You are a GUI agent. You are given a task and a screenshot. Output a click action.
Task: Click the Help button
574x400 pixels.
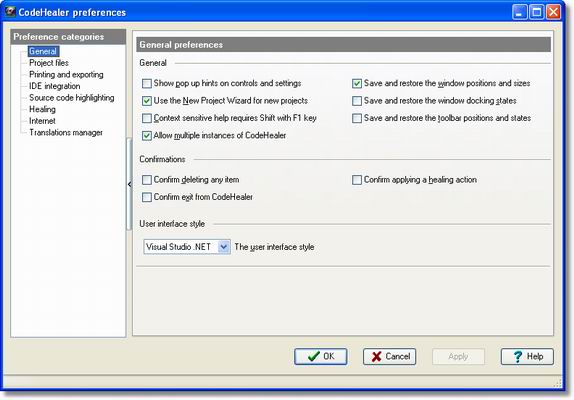(527, 356)
